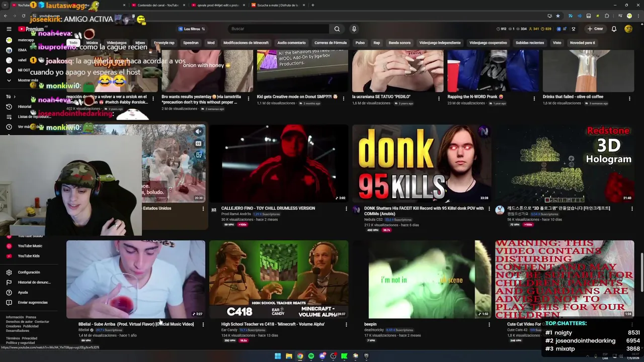644x362 pixels.
Task: Click the search magnifier button
Action: click(x=337, y=29)
